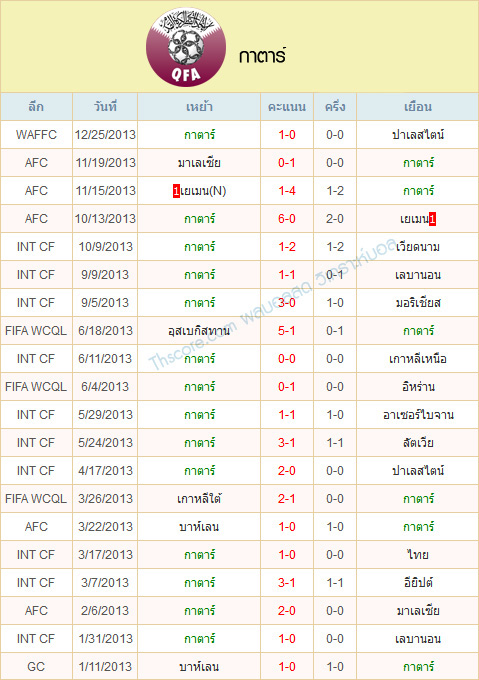Click WAFFC league cell

click(36, 135)
